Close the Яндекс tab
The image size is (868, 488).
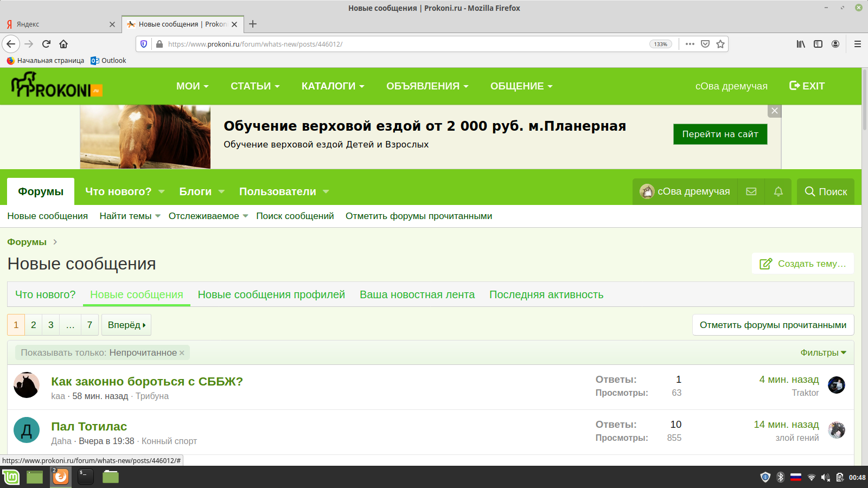(112, 24)
